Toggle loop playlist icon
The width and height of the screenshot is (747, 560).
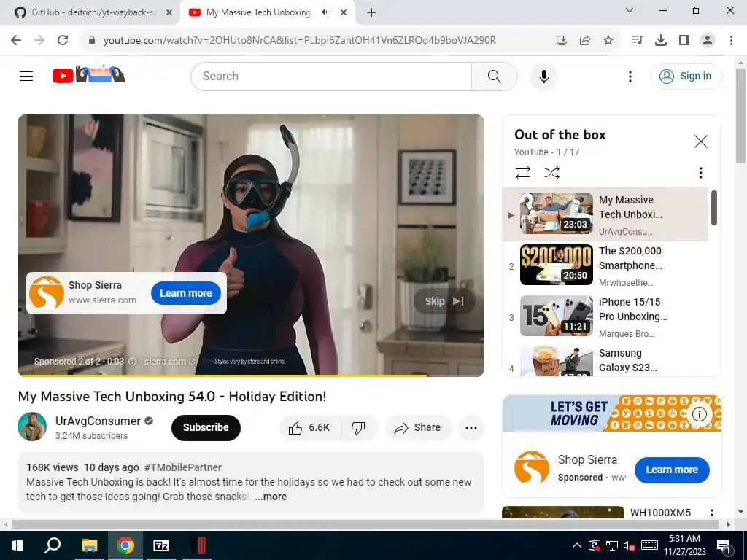522,172
